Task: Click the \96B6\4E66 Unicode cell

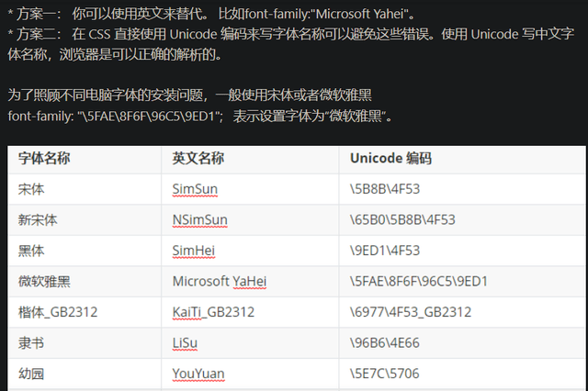Action: 385,342
